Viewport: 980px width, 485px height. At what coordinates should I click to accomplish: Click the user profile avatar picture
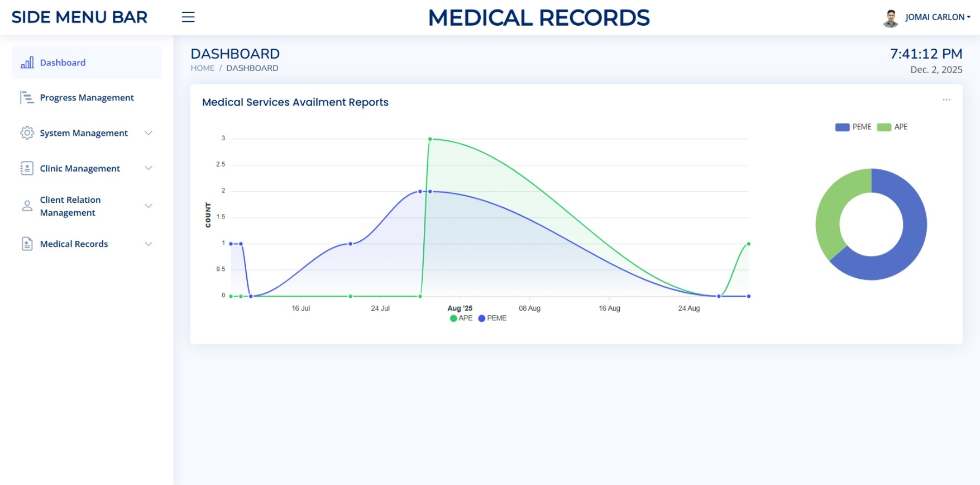[891, 18]
